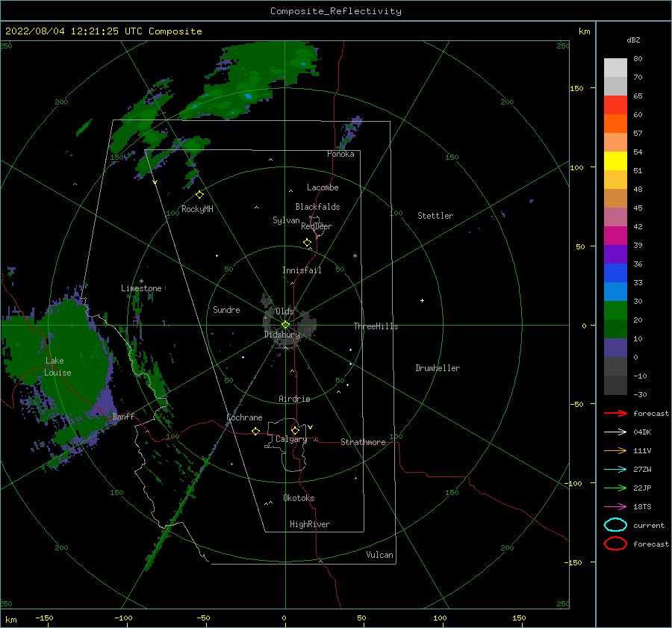This screenshot has height=628, width=672.
Task: Click the yellow radar-center diamond near Olds
Action: click(x=285, y=325)
